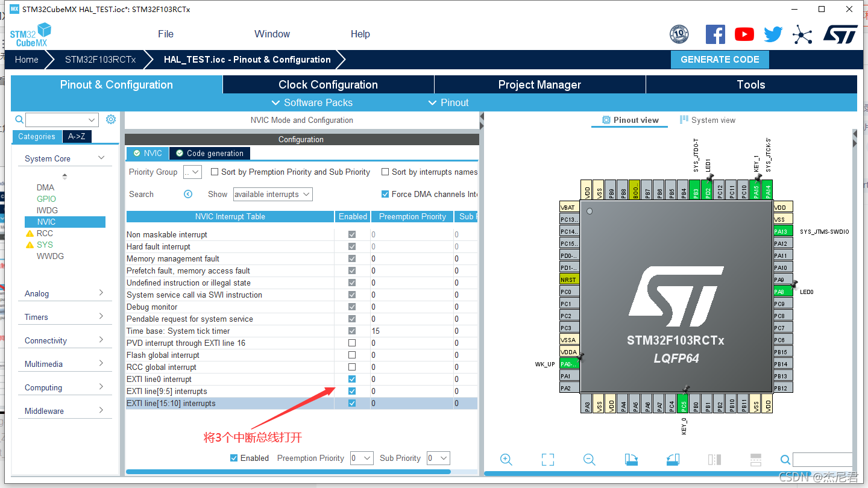868x488 pixels.
Task: Click the ST community network icon
Action: pos(802,34)
